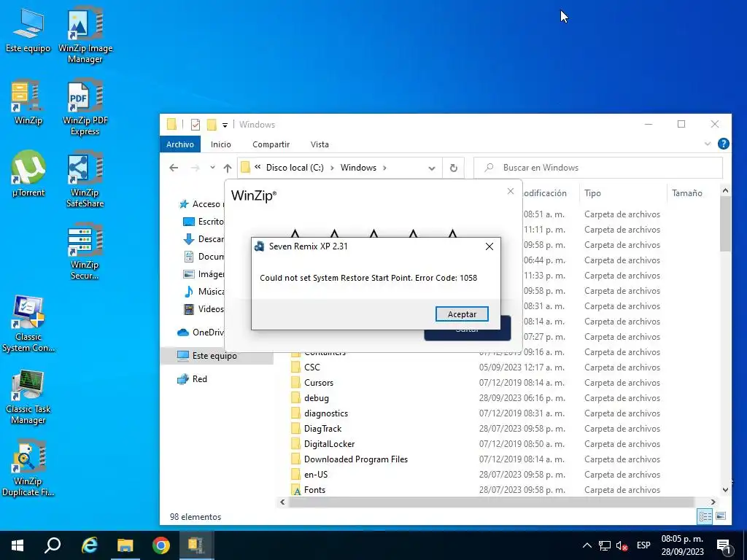The width and height of the screenshot is (747, 560).
Task: Switch to Compartir ribbon tab
Action: [271, 144]
